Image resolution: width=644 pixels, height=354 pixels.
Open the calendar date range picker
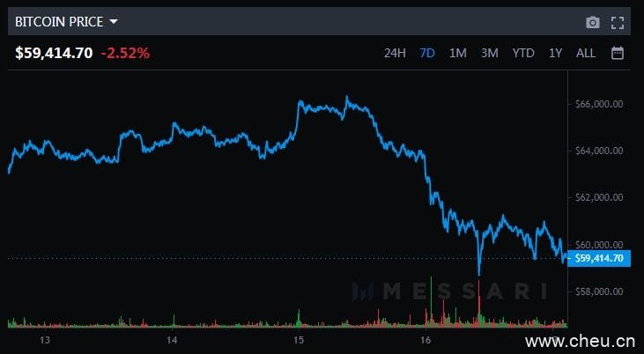(618, 53)
